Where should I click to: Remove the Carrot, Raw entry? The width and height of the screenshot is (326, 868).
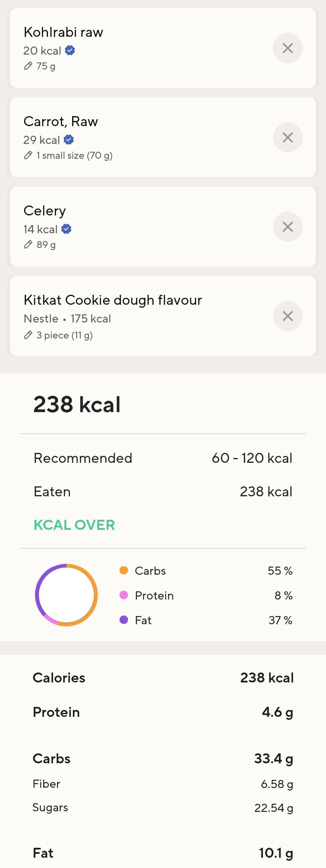pos(287,138)
